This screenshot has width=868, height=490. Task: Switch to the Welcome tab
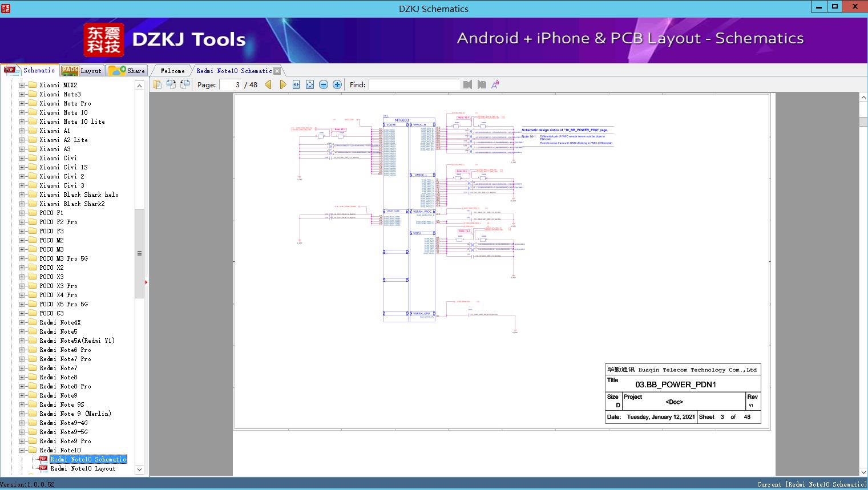pos(172,71)
